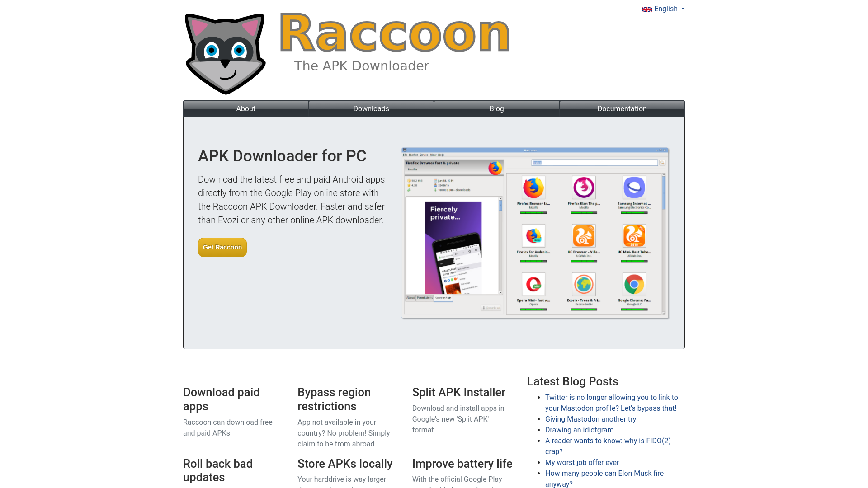The image size is (868, 488).
Task: Click the 'Latest Blog Posts' heading
Action: [572, 381]
